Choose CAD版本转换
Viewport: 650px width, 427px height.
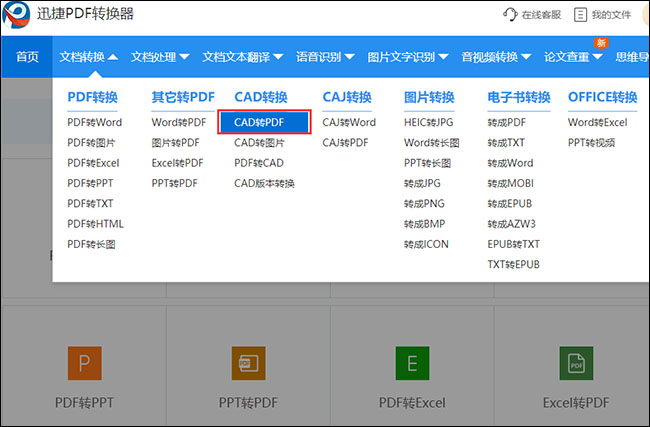[264, 183]
